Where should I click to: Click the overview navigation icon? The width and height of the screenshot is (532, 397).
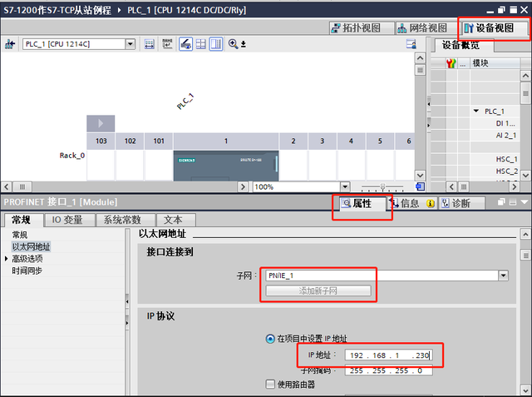point(420,186)
